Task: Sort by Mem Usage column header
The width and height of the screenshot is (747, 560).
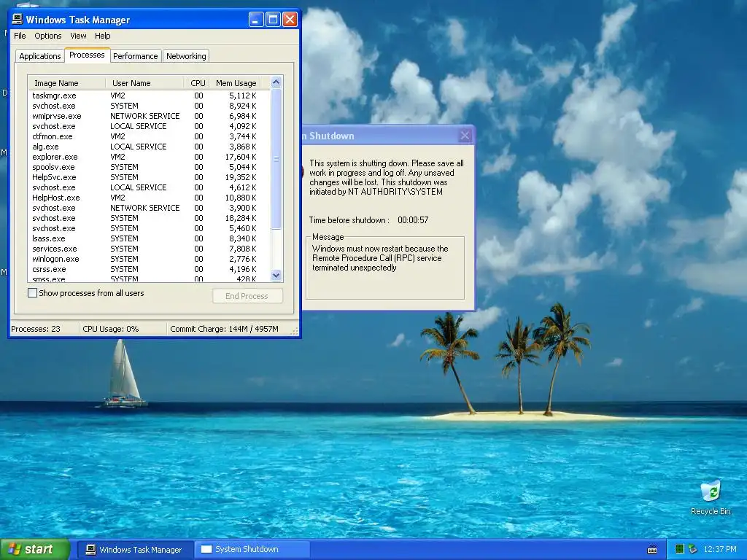Action: pyautogui.click(x=236, y=83)
